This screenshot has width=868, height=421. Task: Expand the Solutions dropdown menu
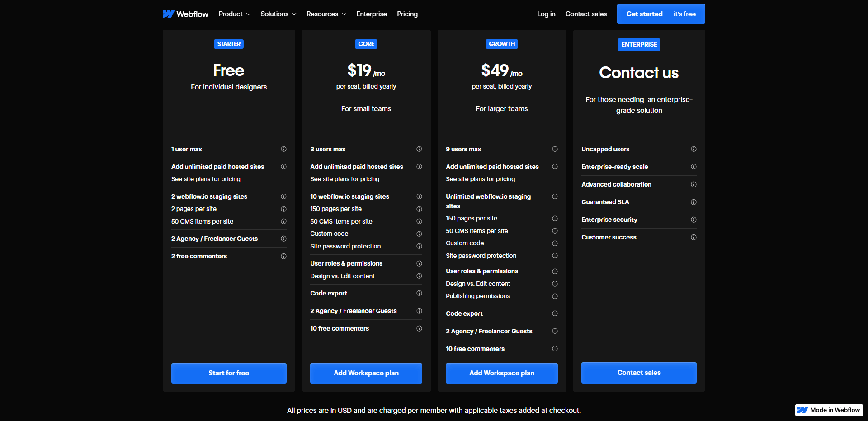pos(278,14)
